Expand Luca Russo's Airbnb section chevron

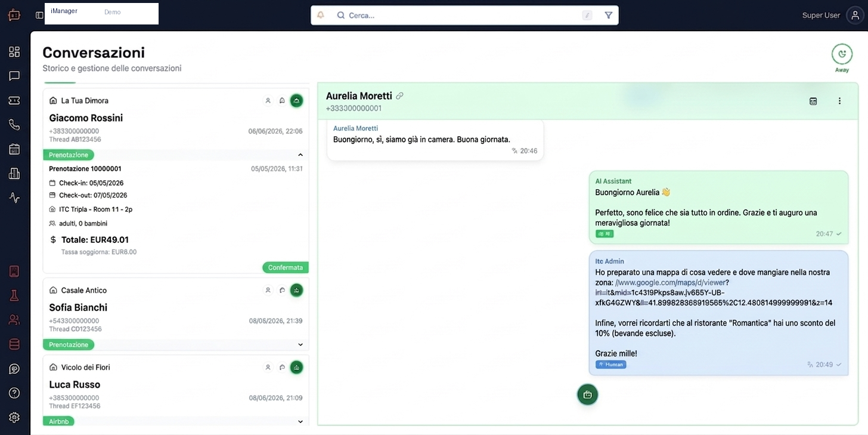(x=300, y=422)
